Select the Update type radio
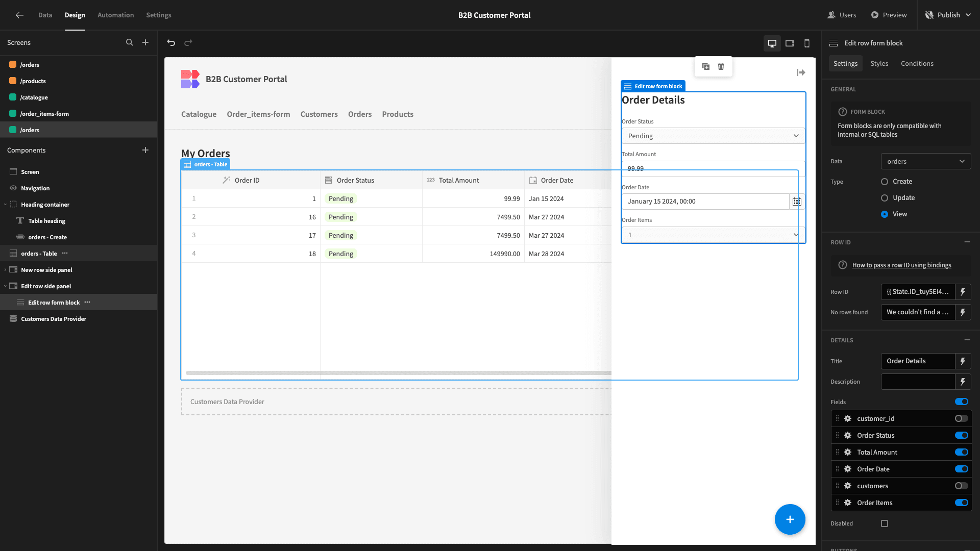Image resolution: width=980 pixels, height=551 pixels. (x=885, y=198)
